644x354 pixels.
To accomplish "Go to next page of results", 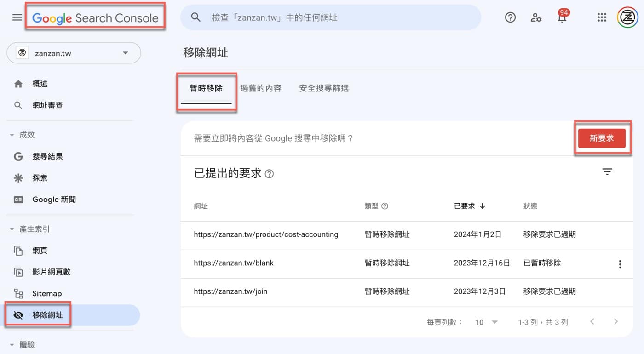I will pos(616,322).
